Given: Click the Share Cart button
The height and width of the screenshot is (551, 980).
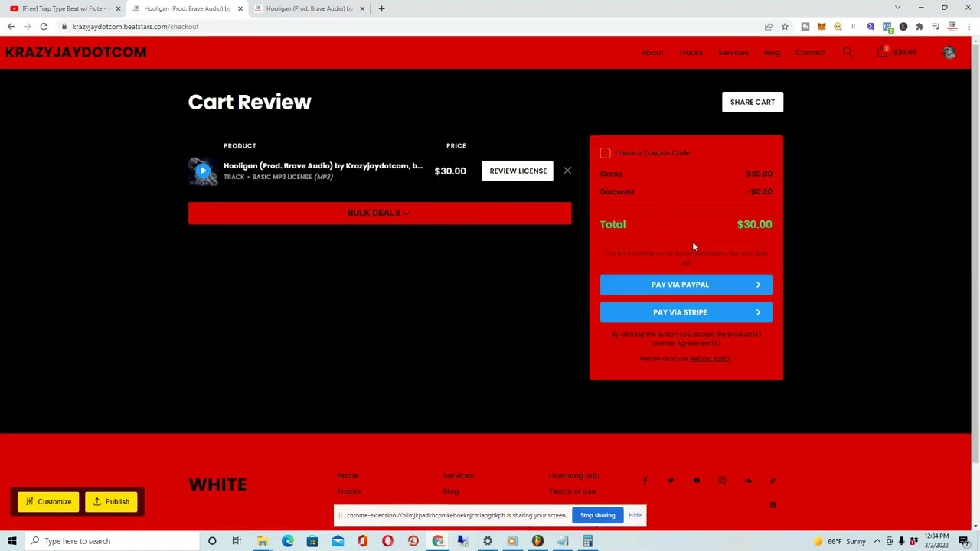Looking at the screenshot, I should tap(753, 102).
